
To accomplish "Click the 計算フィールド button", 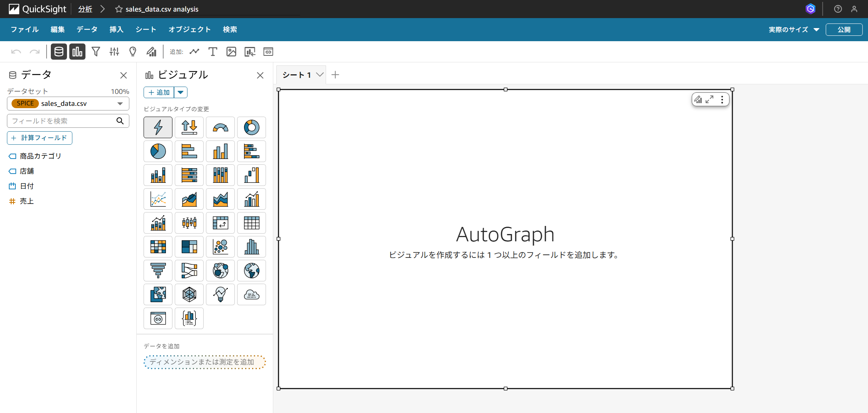I will (x=40, y=138).
